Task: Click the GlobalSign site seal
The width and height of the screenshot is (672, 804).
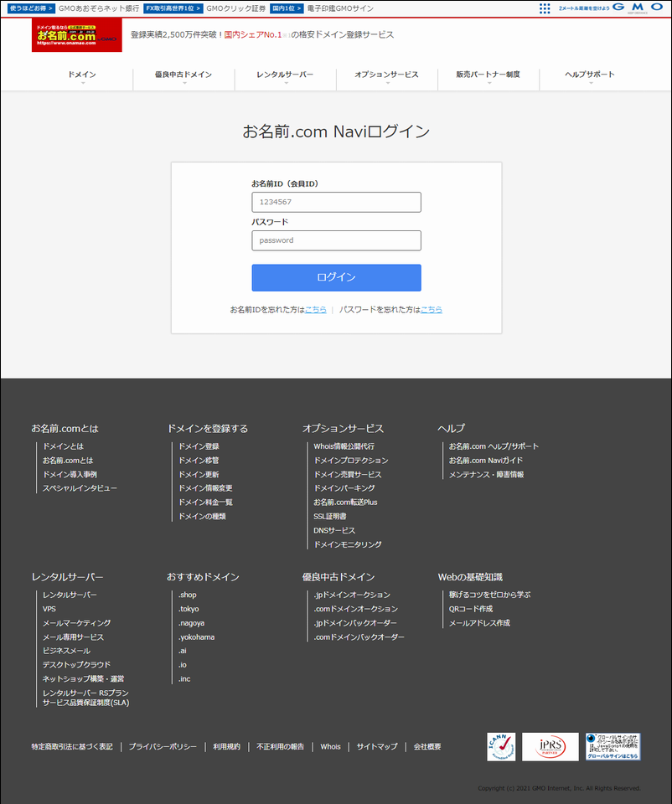Action: tap(613, 746)
